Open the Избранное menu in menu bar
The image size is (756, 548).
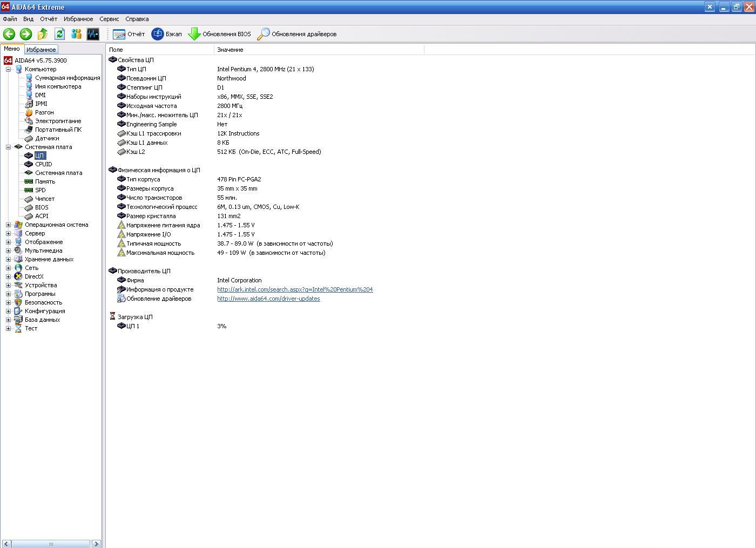pyautogui.click(x=78, y=19)
